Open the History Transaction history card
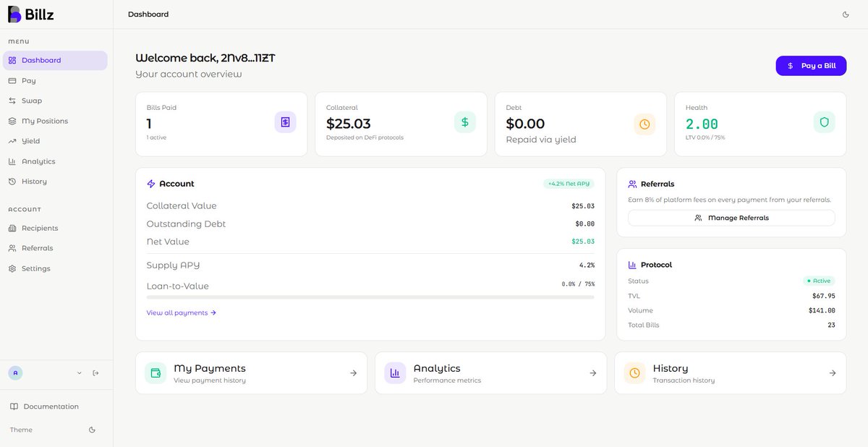868x447 pixels. point(731,373)
